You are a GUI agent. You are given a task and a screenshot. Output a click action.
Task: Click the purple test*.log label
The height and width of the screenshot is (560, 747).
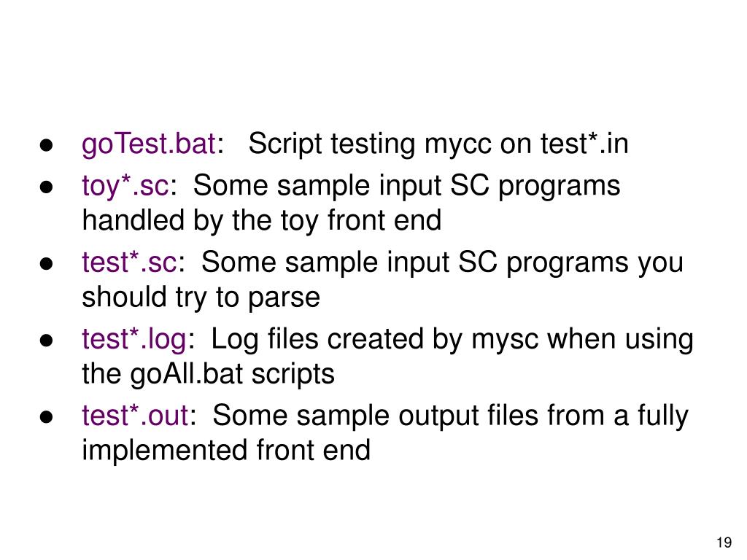[x=134, y=338]
